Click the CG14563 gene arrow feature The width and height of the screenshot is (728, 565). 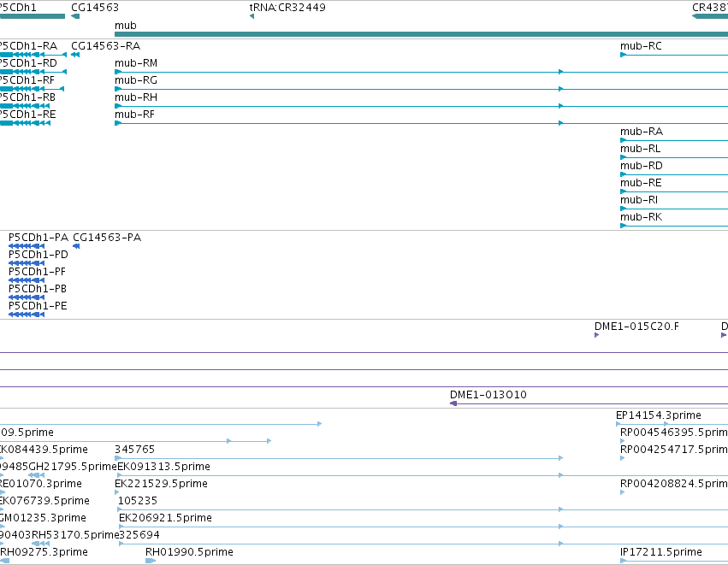pyautogui.click(x=75, y=16)
